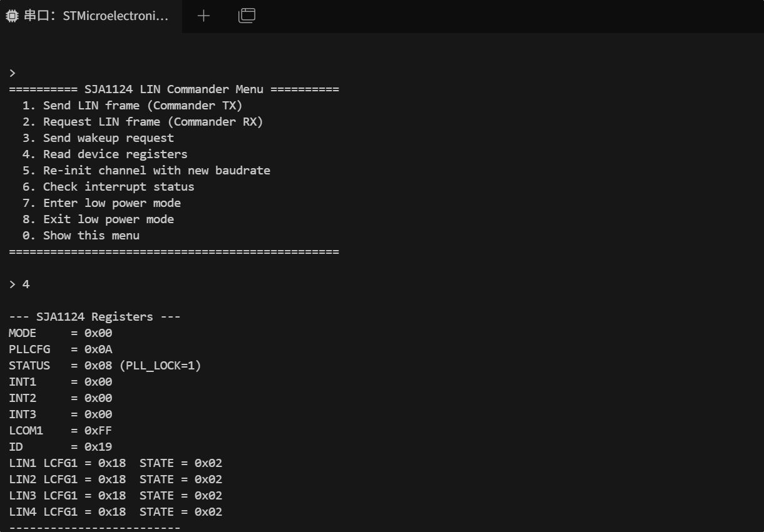
Task: Click menu line '8. Exit low power mode'
Action: point(98,219)
